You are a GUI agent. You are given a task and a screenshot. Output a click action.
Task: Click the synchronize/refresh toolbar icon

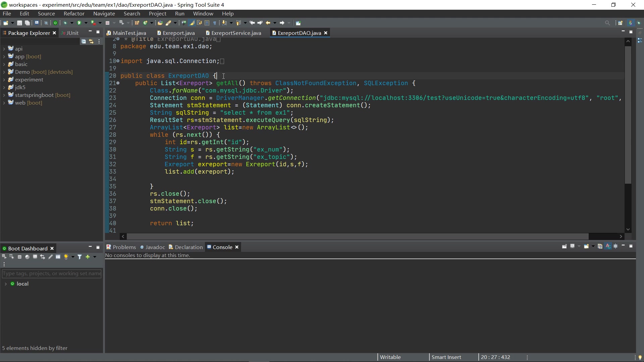coord(91,41)
